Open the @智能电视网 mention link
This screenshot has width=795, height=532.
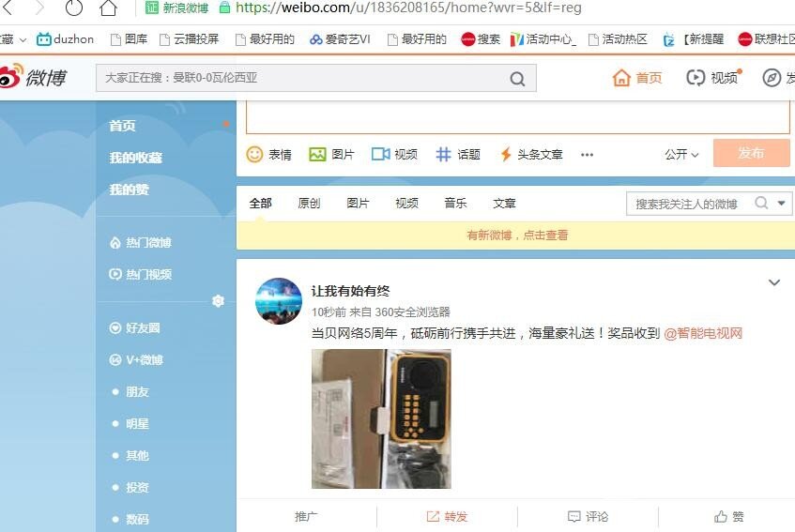(703, 333)
